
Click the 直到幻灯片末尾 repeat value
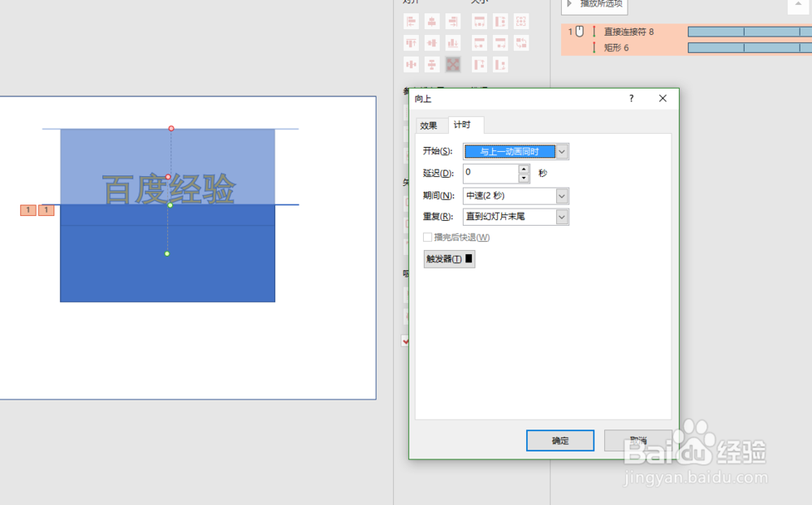point(495,217)
